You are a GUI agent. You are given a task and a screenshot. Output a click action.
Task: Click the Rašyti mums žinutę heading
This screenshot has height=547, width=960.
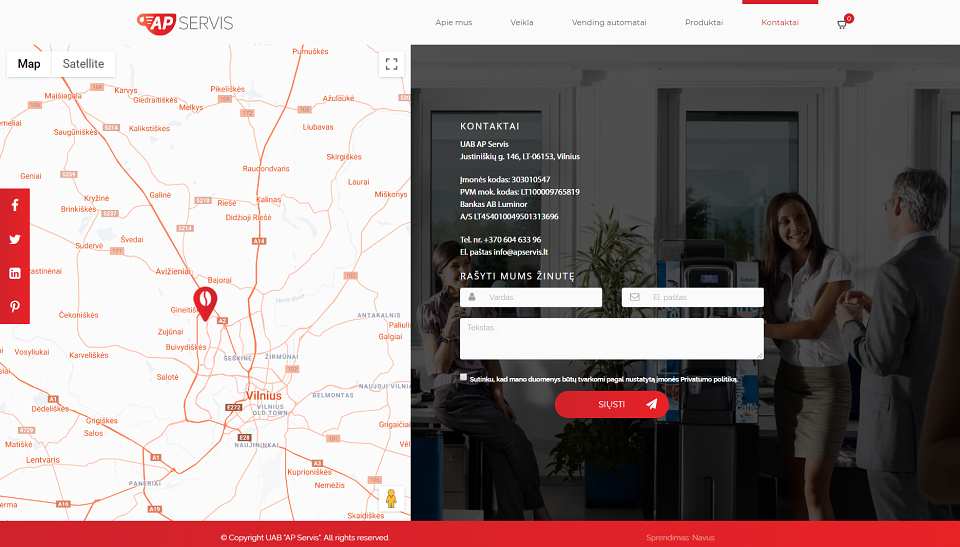(x=517, y=276)
